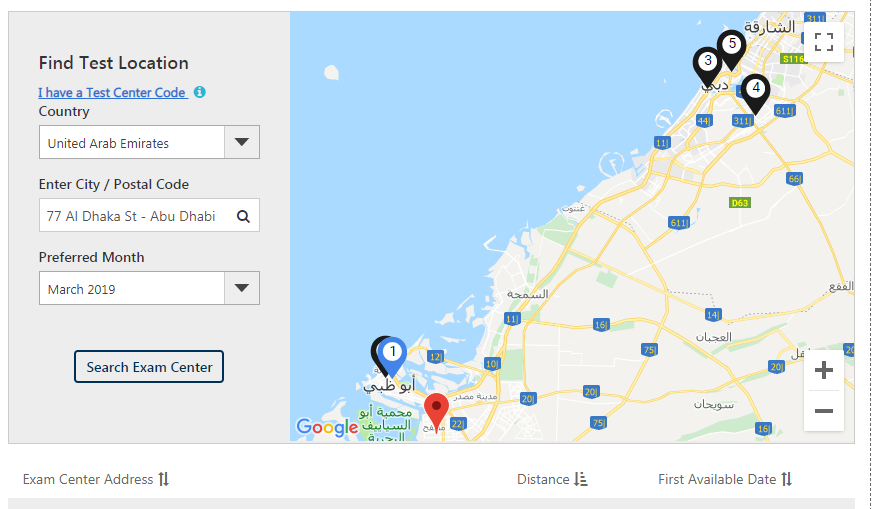
Task: Zoom out on the map with minus
Action: pos(823,411)
